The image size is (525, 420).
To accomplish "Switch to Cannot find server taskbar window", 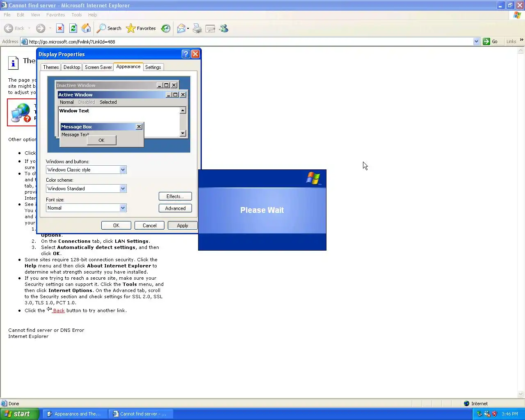I will point(141,414).
